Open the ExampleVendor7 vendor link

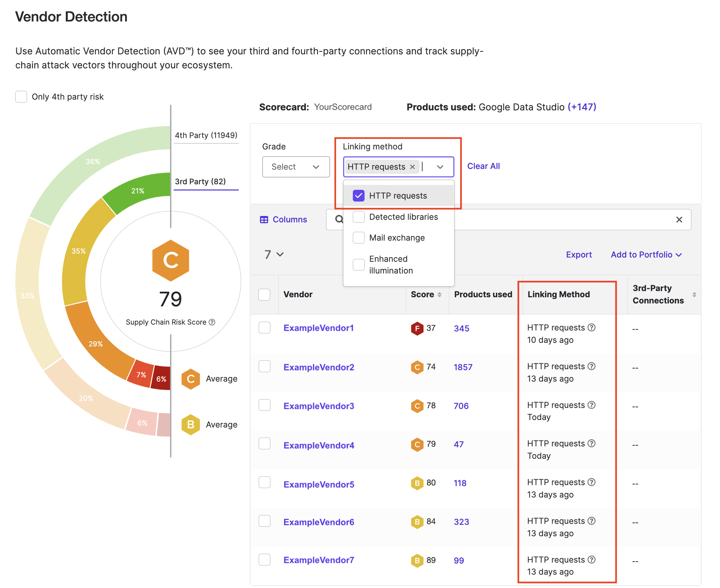click(x=319, y=560)
